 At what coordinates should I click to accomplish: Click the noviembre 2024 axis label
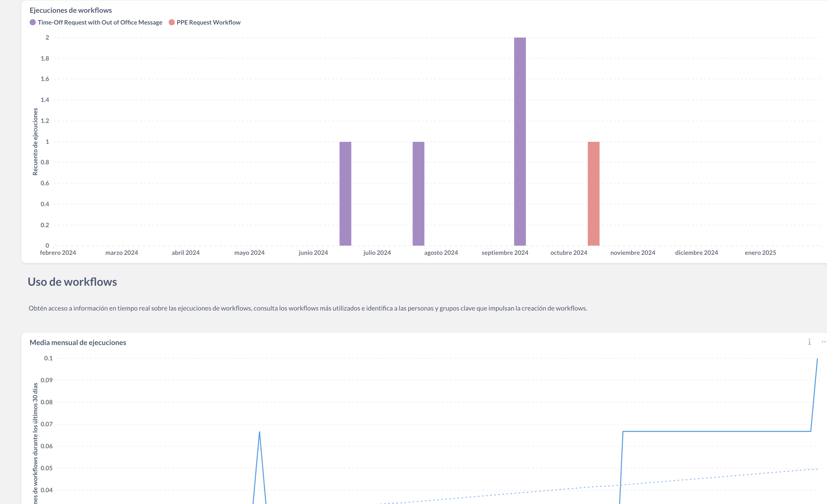[x=633, y=253]
